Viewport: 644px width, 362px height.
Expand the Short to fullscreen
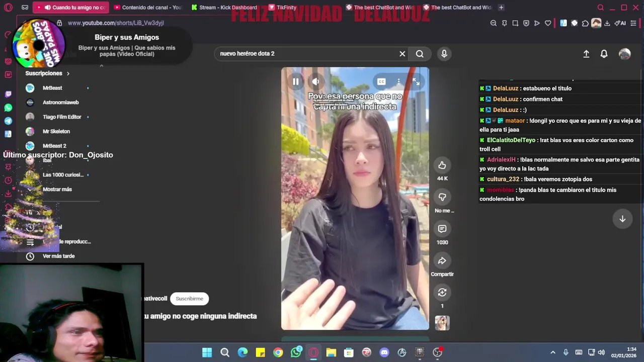click(416, 81)
